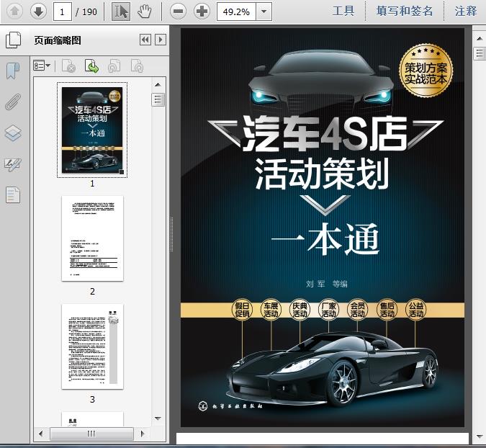The height and width of the screenshot is (448, 486).
Task: Click page label 3 under thumbnail
Action: pos(92,399)
